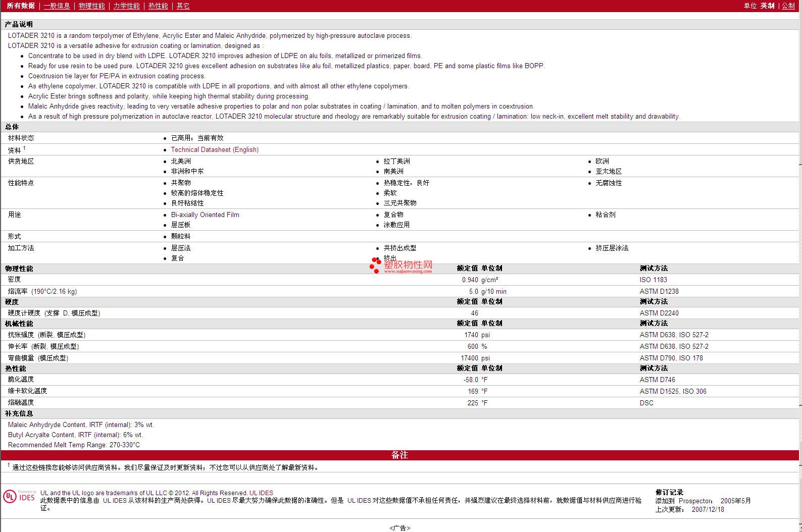This screenshot has width=802, height=532.
Task: Switch units to 公制
Action: point(788,6)
